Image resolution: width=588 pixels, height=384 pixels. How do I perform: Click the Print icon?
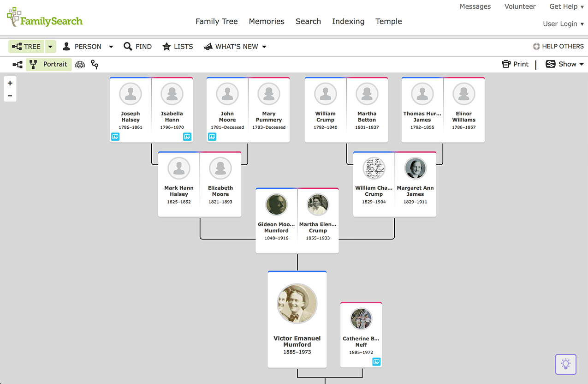(505, 64)
